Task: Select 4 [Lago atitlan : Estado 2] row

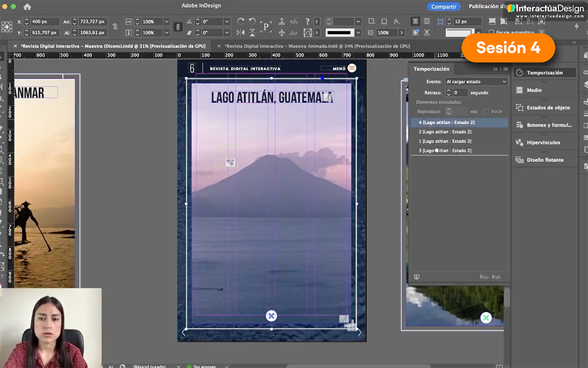Action: (x=459, y=122)
